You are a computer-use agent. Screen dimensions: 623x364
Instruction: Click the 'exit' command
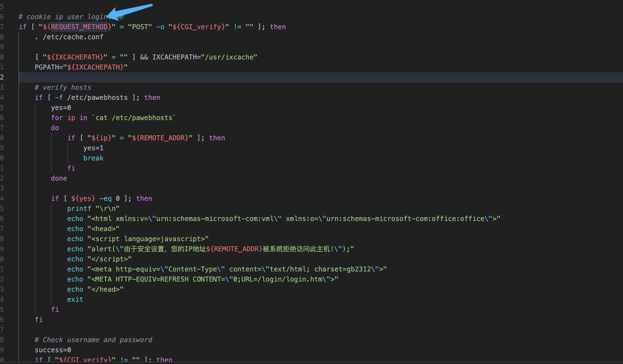75,300
